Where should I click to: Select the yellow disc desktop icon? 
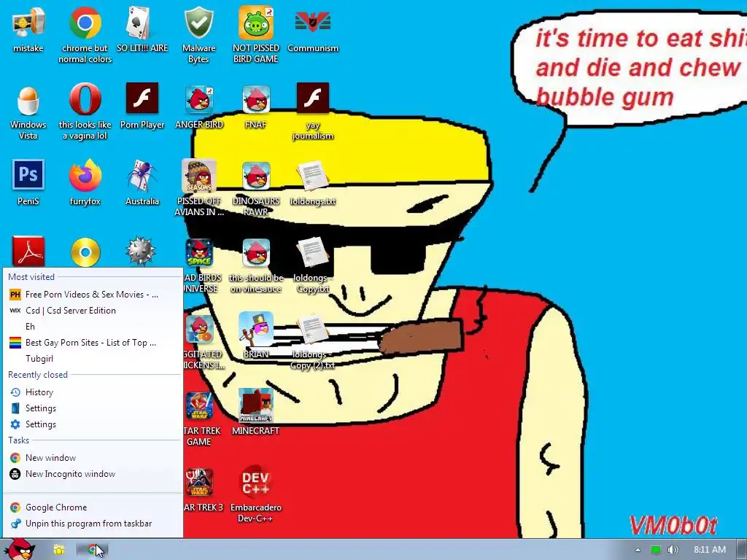(85, 252)
